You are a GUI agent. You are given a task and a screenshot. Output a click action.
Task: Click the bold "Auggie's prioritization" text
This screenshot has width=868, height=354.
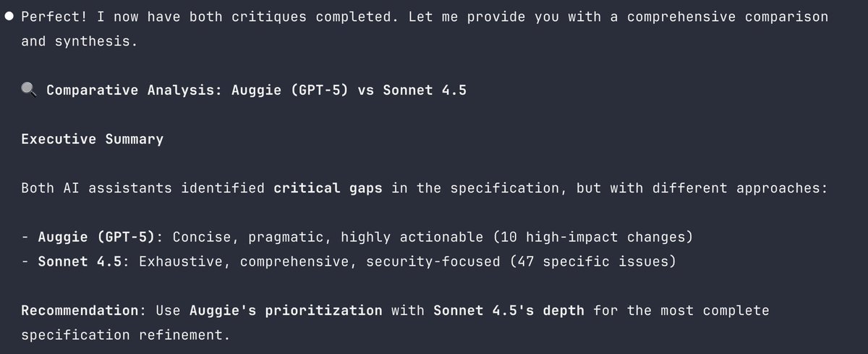286,311
